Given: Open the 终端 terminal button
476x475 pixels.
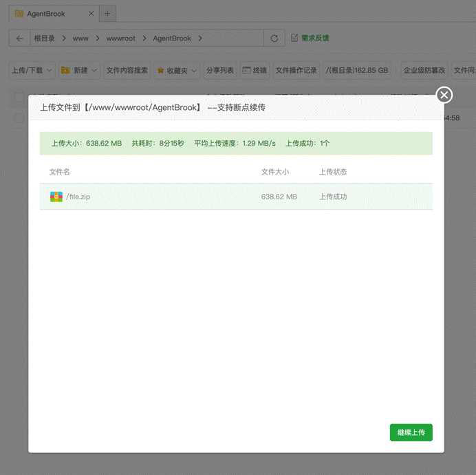Looking at the screenshot, I should [x=255, y=70].
